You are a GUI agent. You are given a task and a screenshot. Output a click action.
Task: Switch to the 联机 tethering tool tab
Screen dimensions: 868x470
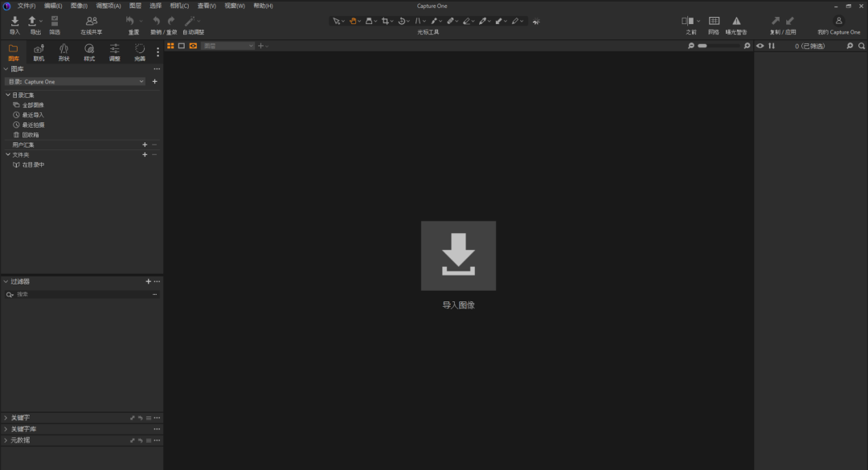click(39, 52)
